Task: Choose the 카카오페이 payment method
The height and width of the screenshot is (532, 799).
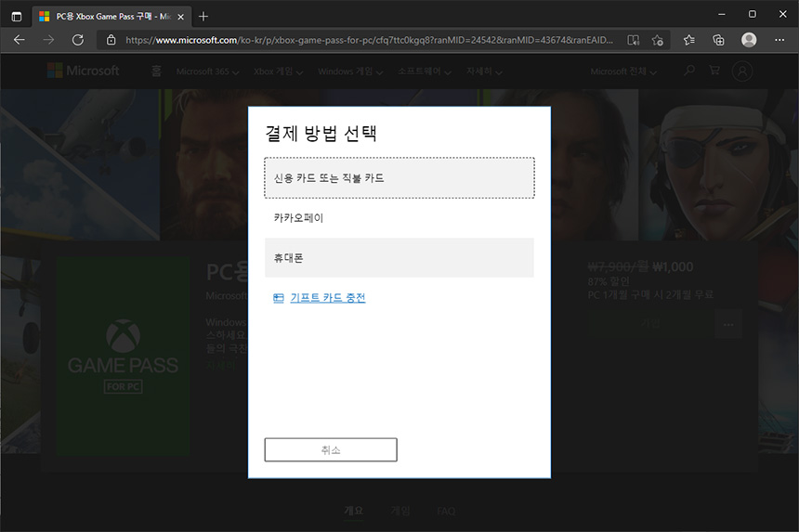Action: 399,218
